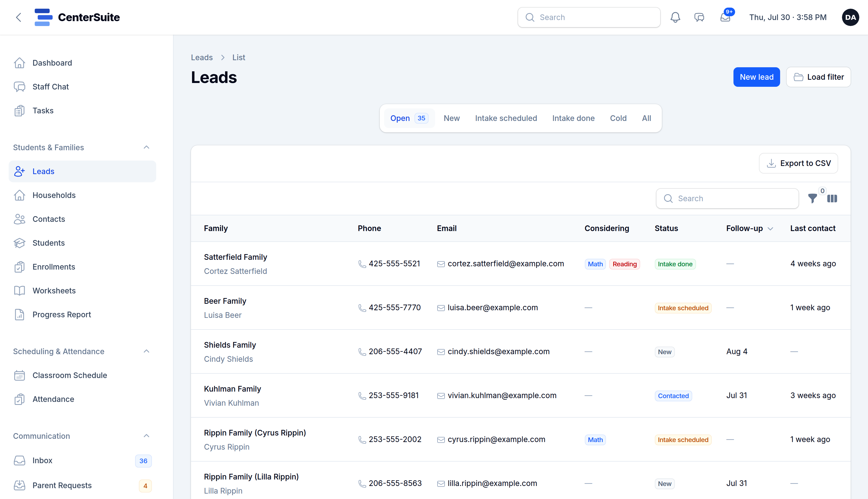Click the leads table Search field
868x499 pixels.
click(727, 199)
